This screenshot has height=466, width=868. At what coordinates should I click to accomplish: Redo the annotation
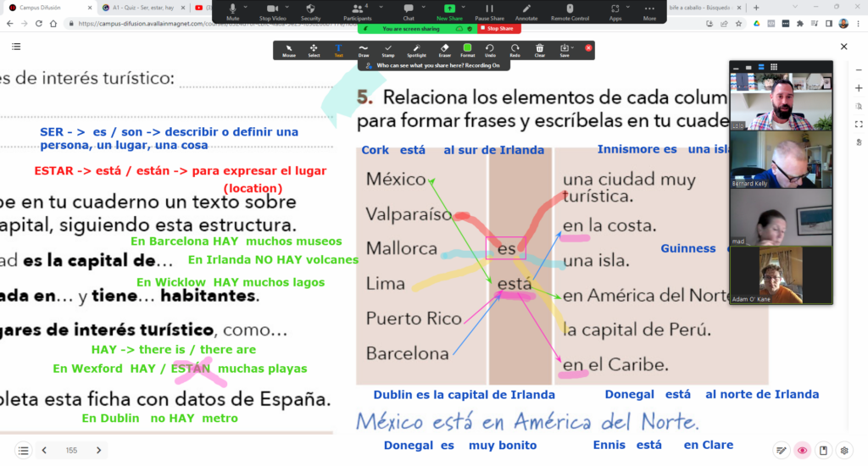pos(515,50)
